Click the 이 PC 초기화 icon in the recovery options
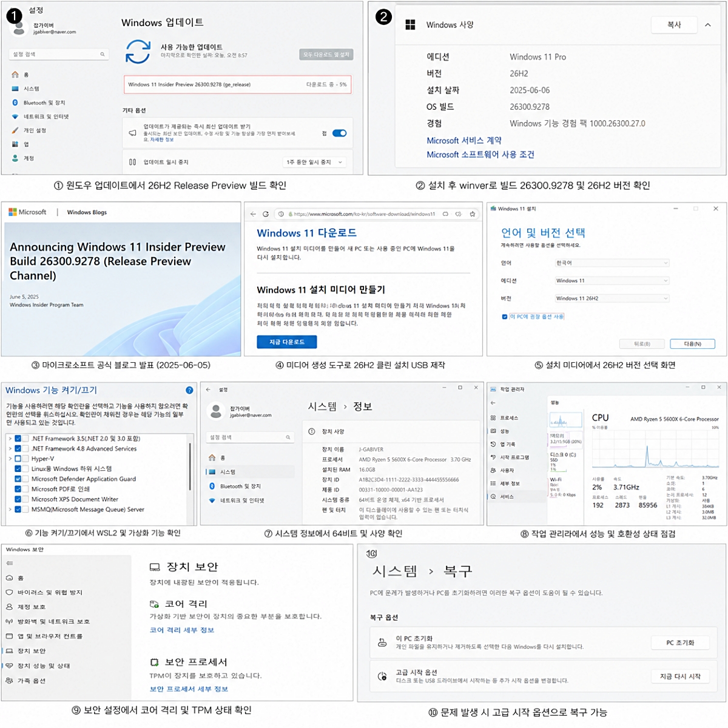The image size is (728, 728). (x=382, y=642)
